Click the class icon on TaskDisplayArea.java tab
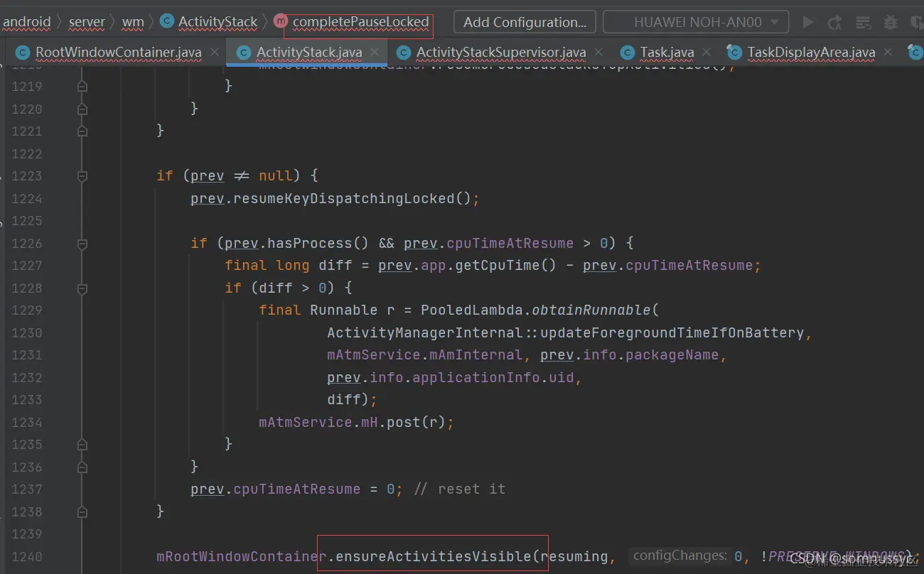 [x=734, y=53]
